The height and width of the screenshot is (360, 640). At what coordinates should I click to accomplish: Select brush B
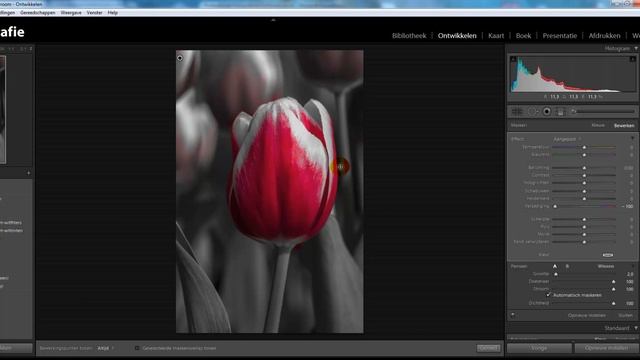click(567, 266)
